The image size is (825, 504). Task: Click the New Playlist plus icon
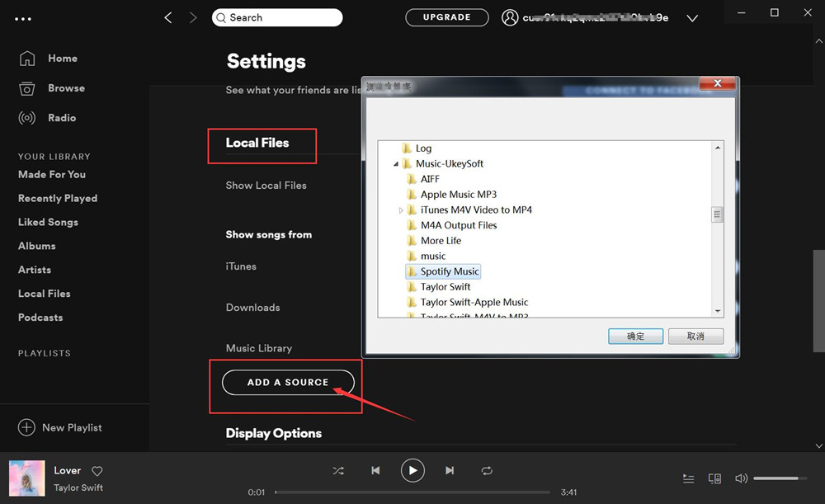(x=26, y=427)
